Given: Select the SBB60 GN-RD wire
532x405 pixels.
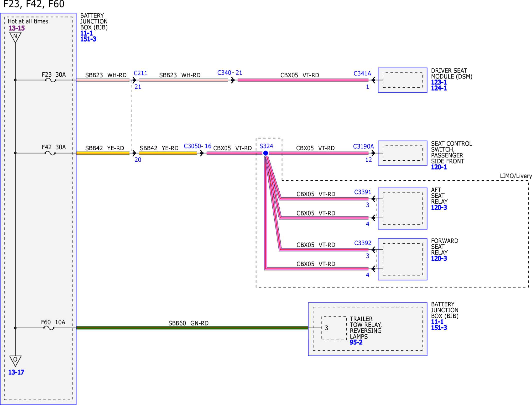Looking at the screenshot, I should [x=192, y=328].
